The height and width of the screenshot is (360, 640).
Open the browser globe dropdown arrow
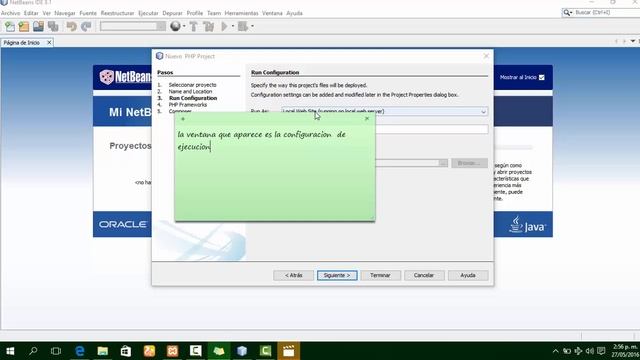184,27
